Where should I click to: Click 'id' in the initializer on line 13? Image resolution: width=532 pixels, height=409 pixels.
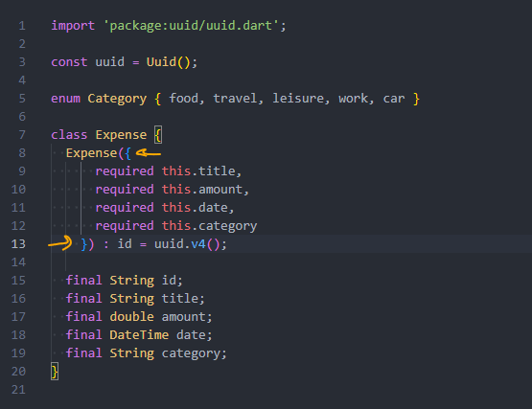[x=125, y=244]
